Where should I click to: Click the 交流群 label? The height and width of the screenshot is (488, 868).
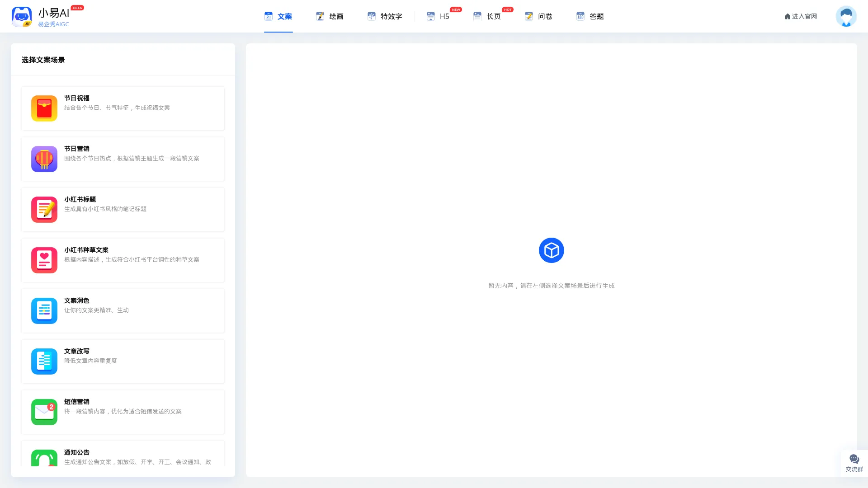coord(854,469)
